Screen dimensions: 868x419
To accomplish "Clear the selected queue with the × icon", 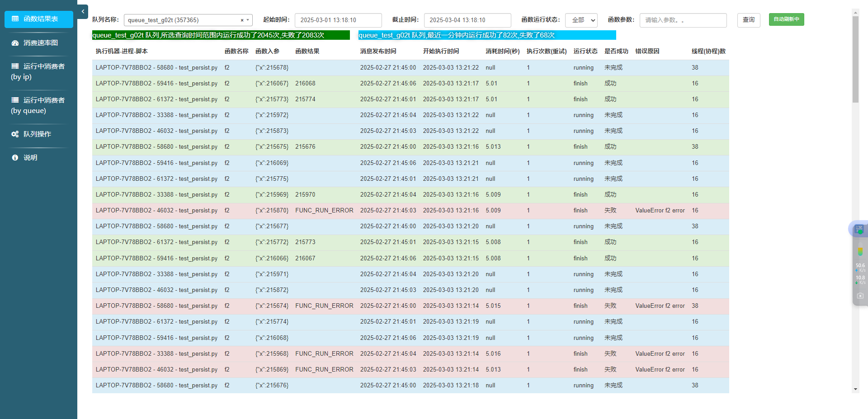I will [242, 20].
